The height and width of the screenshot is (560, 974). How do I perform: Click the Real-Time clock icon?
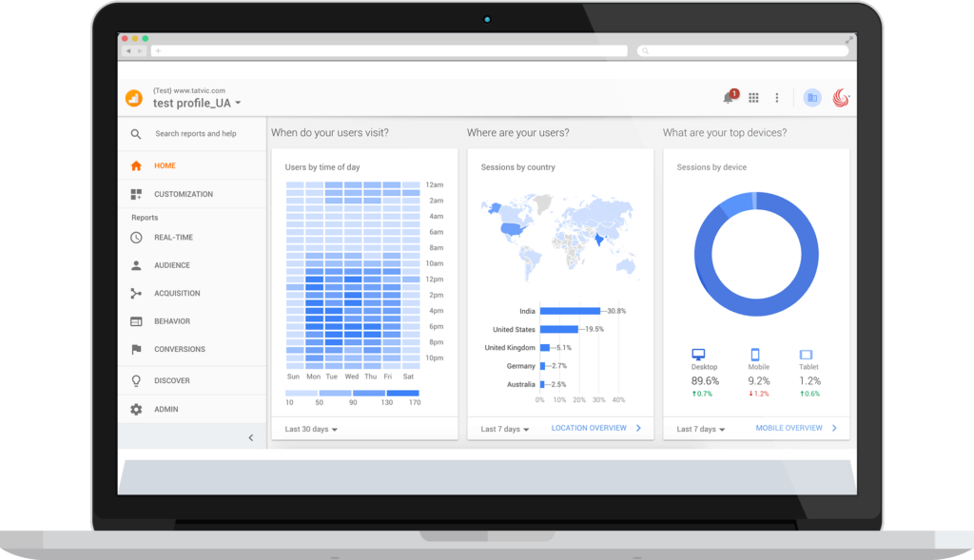pos(136,238)
